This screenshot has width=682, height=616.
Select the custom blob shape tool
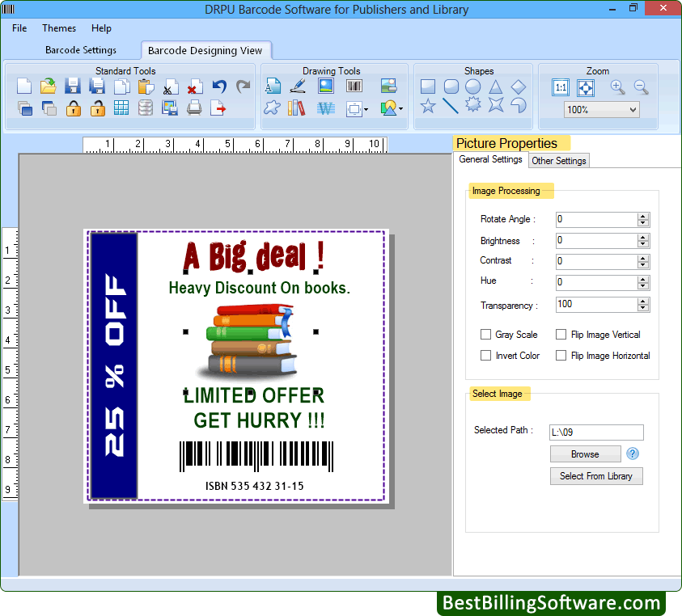pyautogui.click(x=273, y=108)
